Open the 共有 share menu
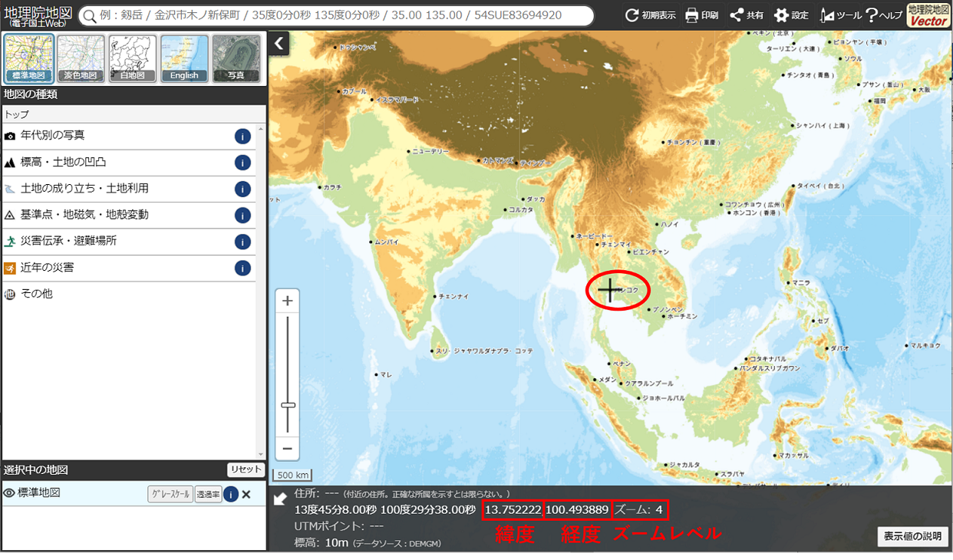Image resolution: width=953 pixels, height=560 pixels. click(746, 15)
